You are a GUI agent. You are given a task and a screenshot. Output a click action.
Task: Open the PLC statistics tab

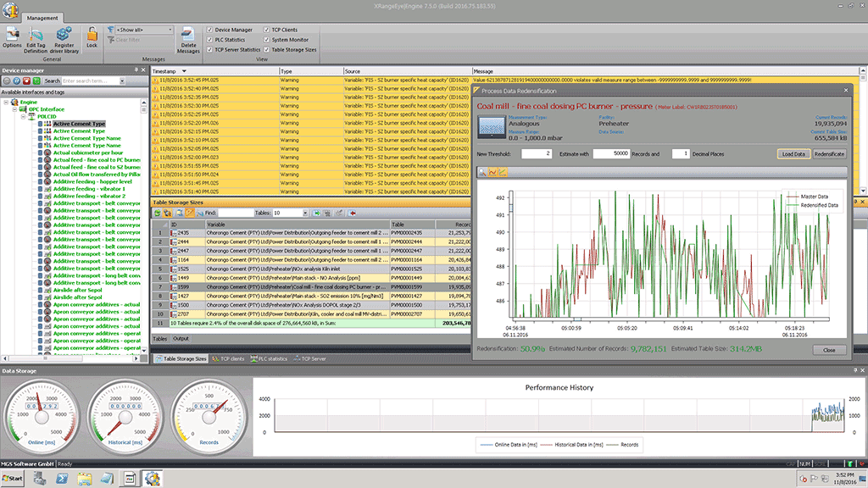pos(269,358)
